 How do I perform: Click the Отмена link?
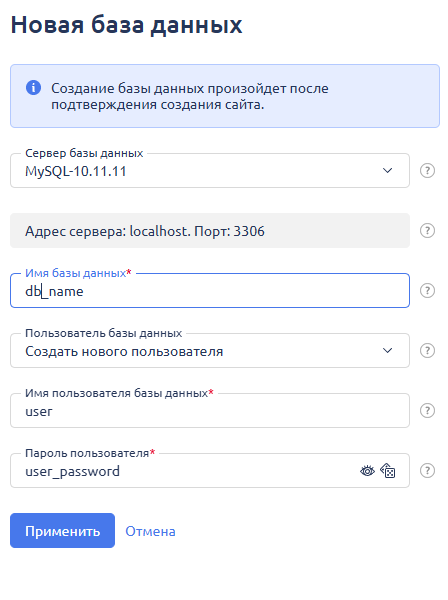[150, 531]
